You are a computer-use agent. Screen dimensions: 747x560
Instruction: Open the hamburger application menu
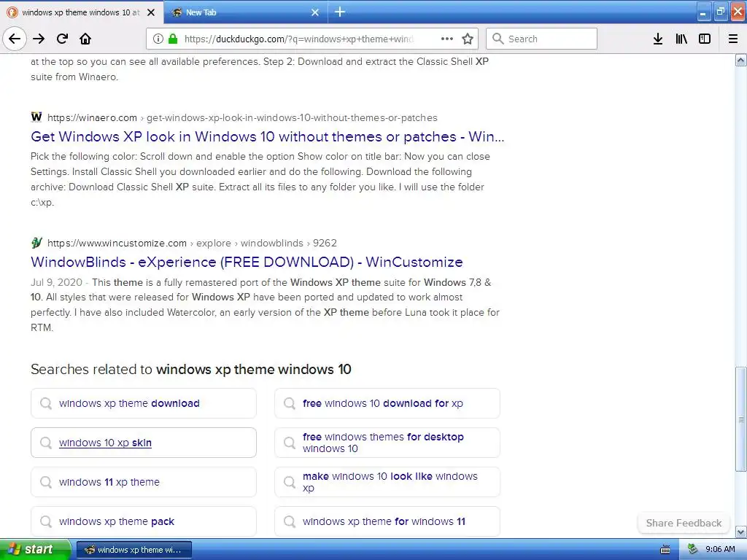tap(733, 39)
